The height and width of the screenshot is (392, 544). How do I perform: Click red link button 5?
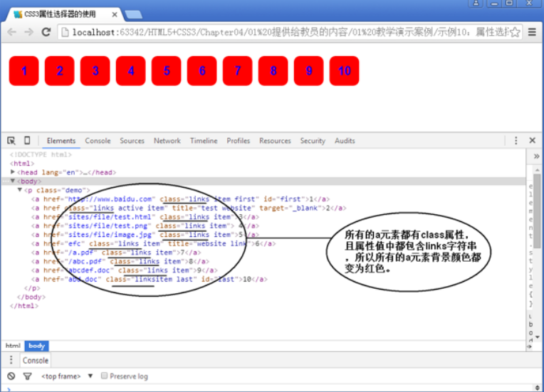click(166, 70)
